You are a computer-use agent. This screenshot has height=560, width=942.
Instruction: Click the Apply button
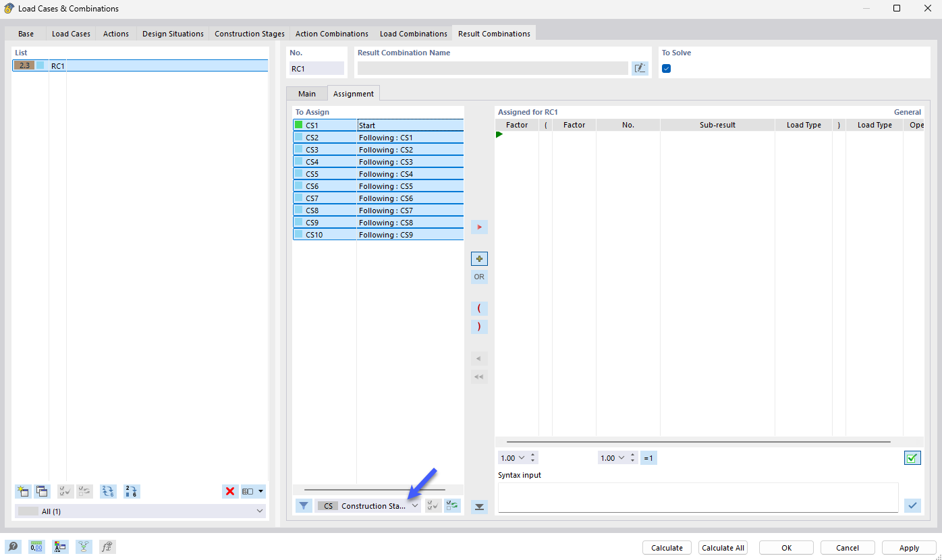909,548
